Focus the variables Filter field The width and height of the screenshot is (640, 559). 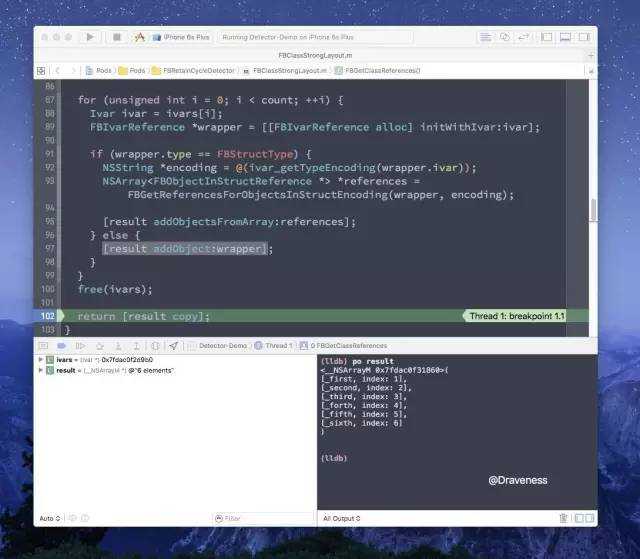point(263,518)
